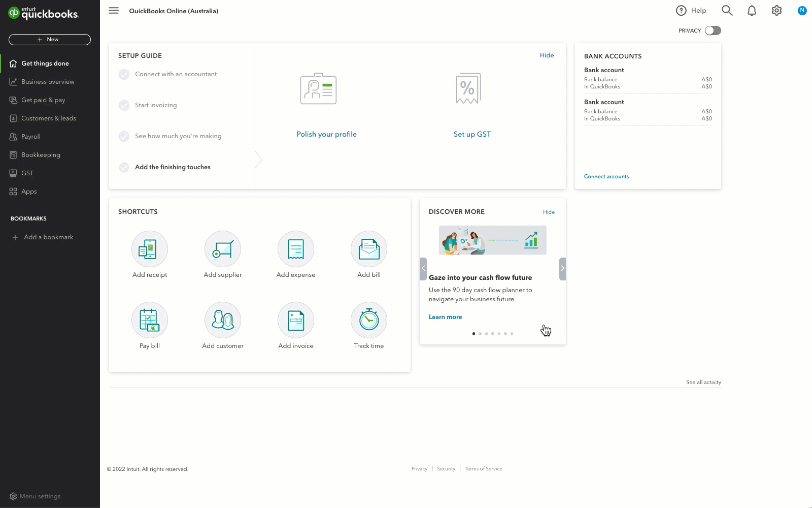Select the last carousel dot in Discover More
The image size is (812, 508).
tap(512, 334)
